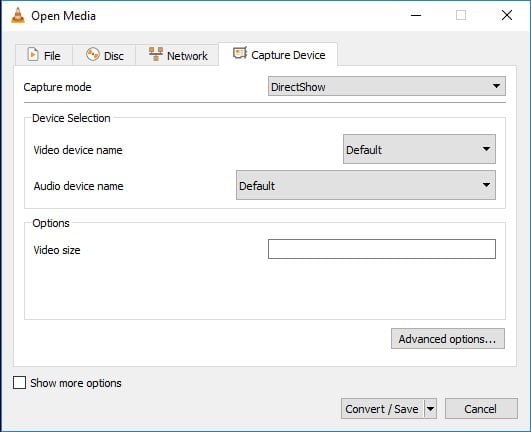Screen dimensions: 531x432
Task: Click the Convert / Save button
Action: coord(382,409)
